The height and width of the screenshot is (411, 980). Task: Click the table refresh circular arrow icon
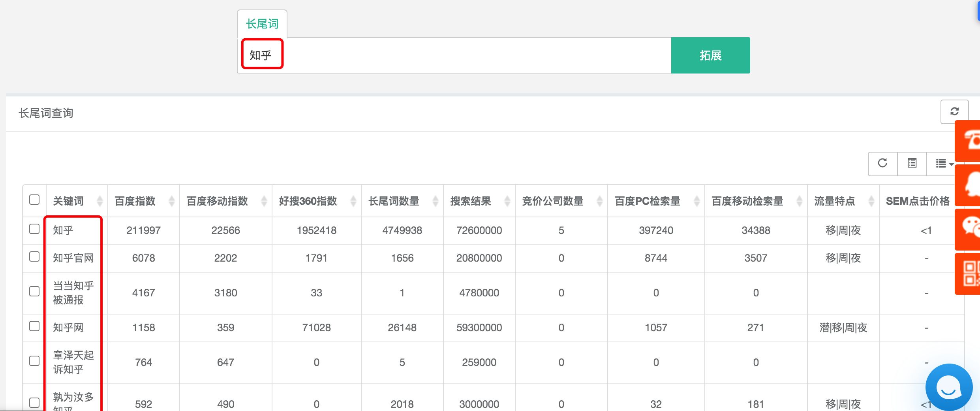tap(882, 163)
